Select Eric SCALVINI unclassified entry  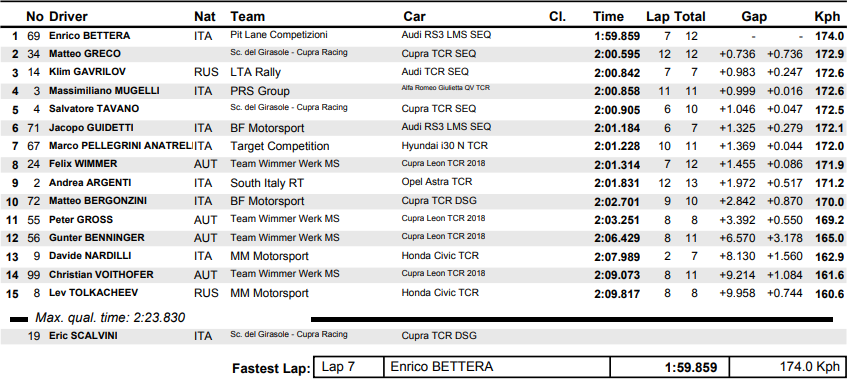tap(83, 336)
